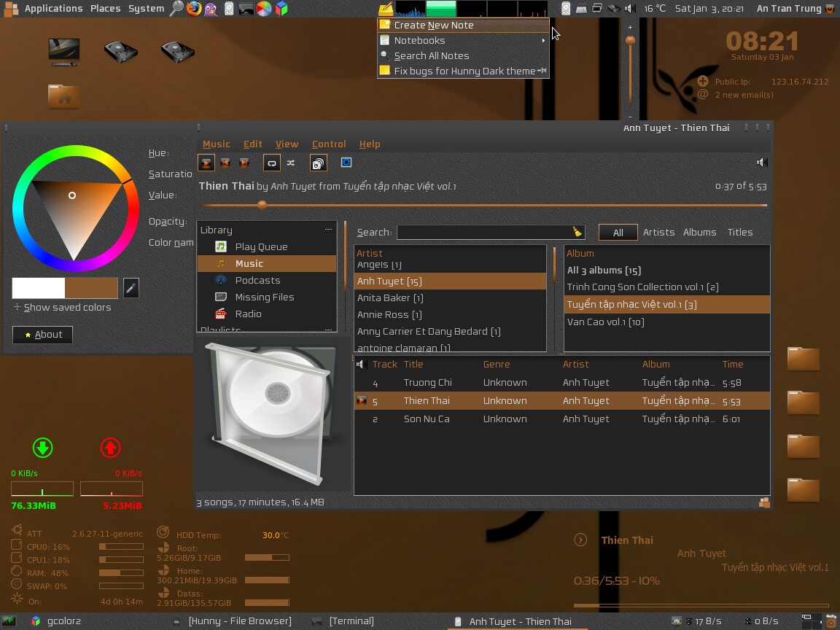Select track Son Nu Ca in list
This screenshot has height=630, width=840.
click(562, 419)
